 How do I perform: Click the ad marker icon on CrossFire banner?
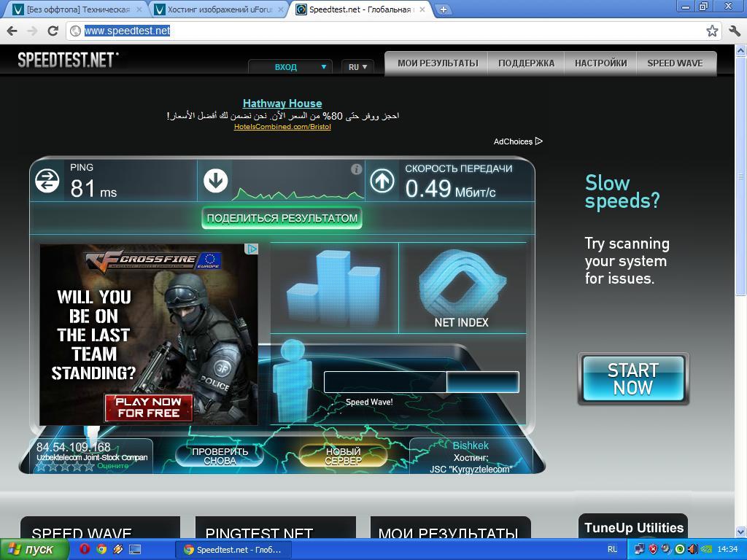pyautogui.click(x=251, y=249)
